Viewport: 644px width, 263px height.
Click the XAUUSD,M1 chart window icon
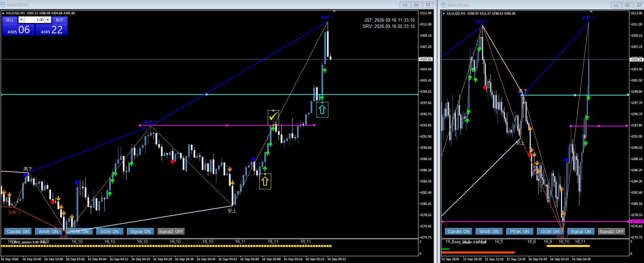pyautogui.click(x=3, y=5)
